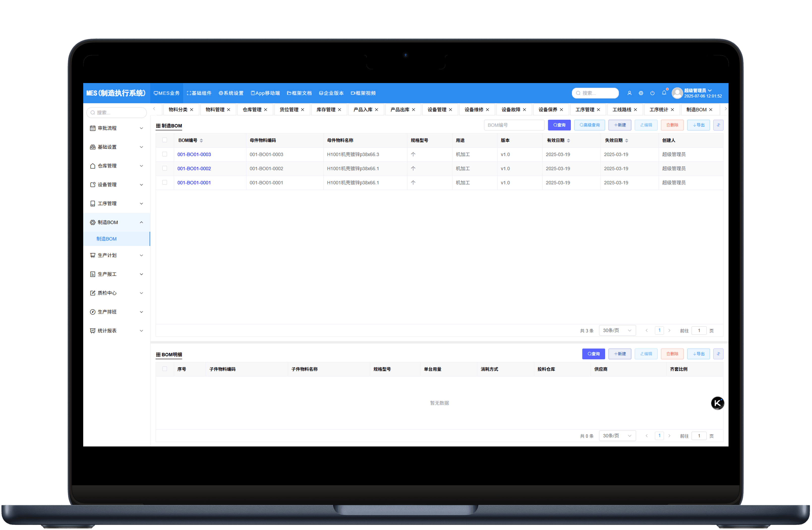Sort by 有效日期 column arrows
Image resolution: width=812 pixels, height=530 pixels.
click(568, 141)
